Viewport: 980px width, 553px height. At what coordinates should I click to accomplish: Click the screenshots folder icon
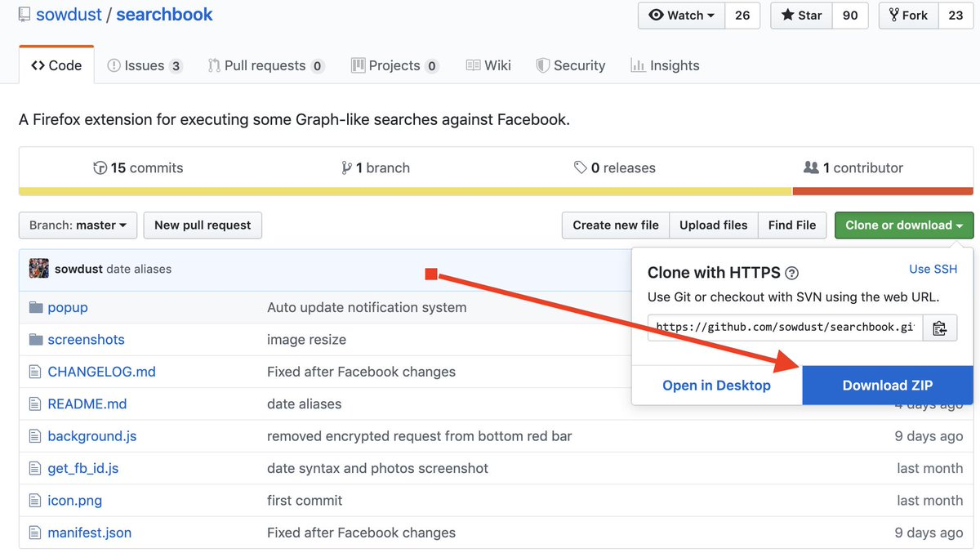point(35,340)
